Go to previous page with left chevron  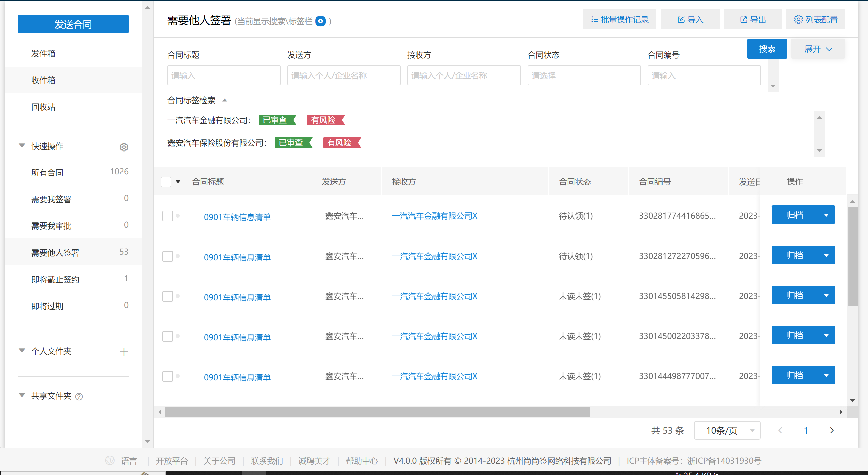click(x=780, y=431)
